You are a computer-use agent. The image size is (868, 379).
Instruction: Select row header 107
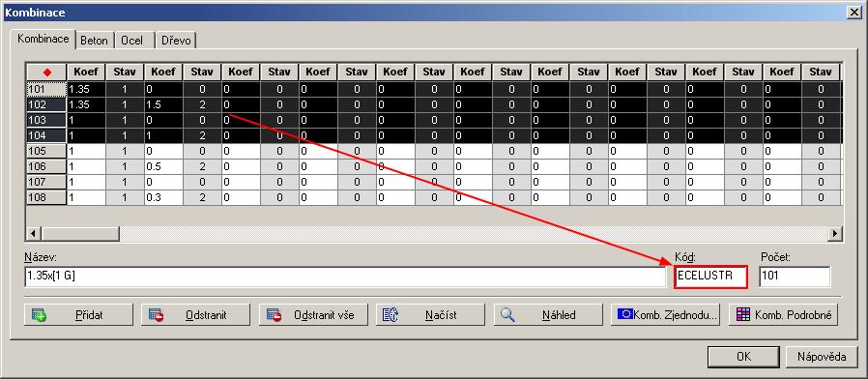coord(46,182)
